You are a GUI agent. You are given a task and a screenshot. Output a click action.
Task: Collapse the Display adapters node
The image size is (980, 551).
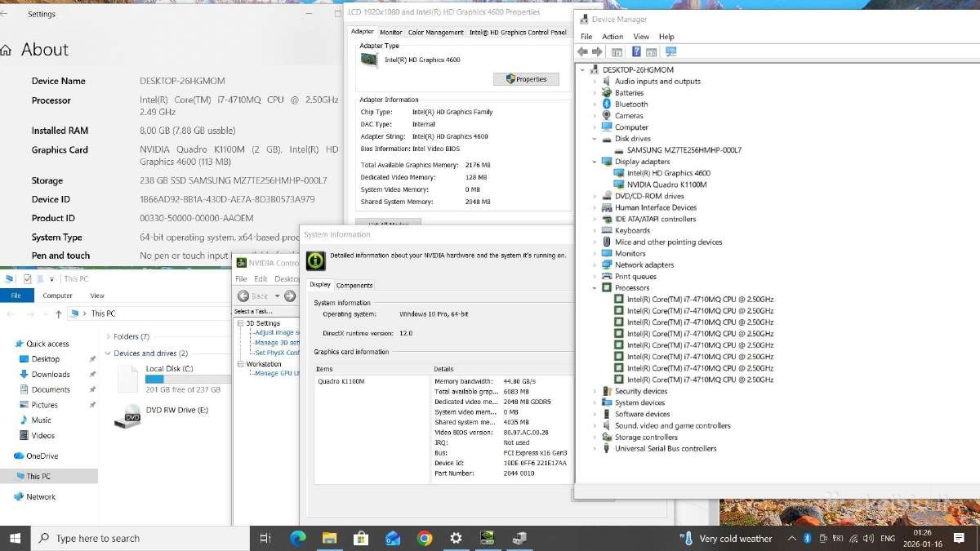click(x=595, y=162)
